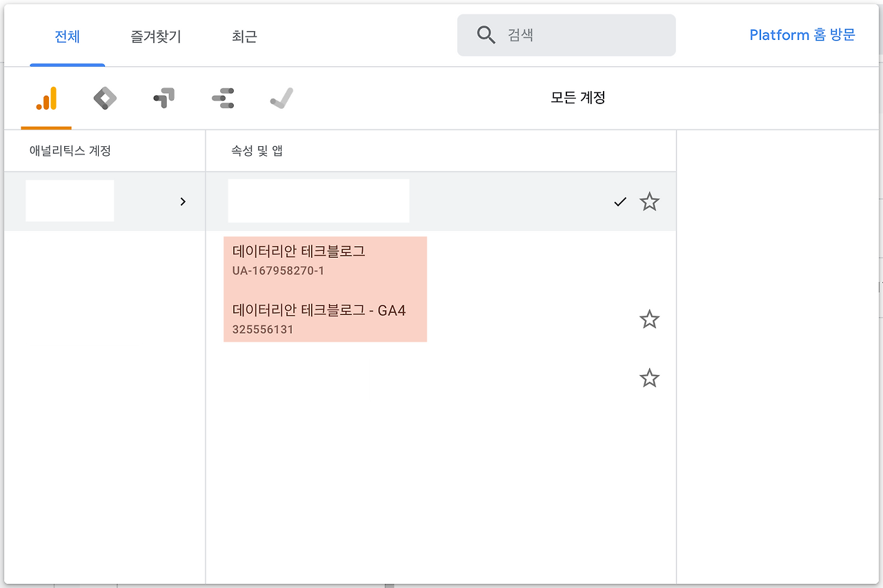The image size is (883, 588).
Task: Switch to the Tag Manager diamond icon
Action: (105, 99)
